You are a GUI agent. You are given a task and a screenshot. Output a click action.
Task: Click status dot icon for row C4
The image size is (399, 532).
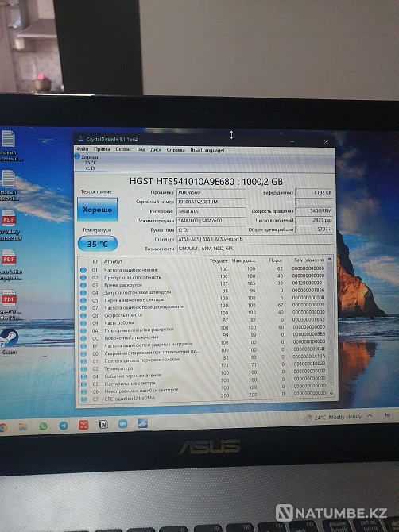[x=83, y=376]
